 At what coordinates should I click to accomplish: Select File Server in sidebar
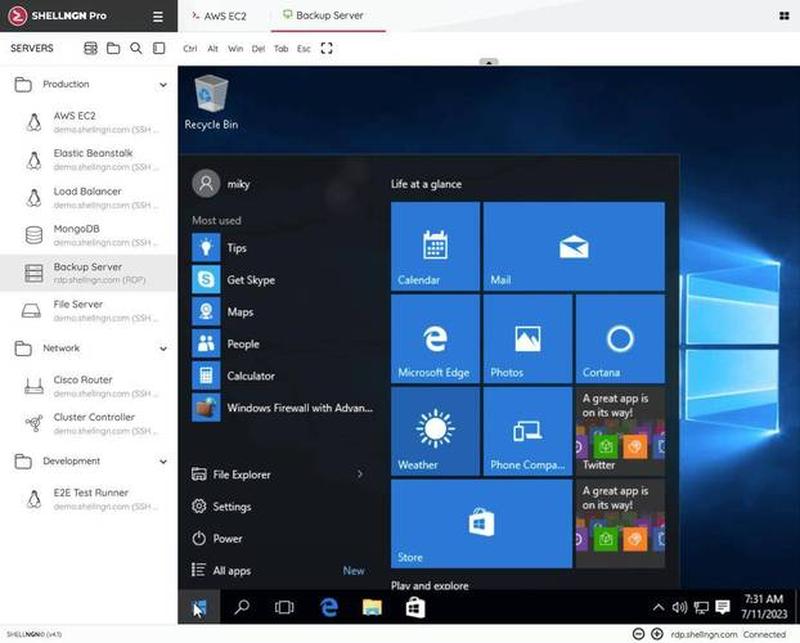click(x=88, y=311)
